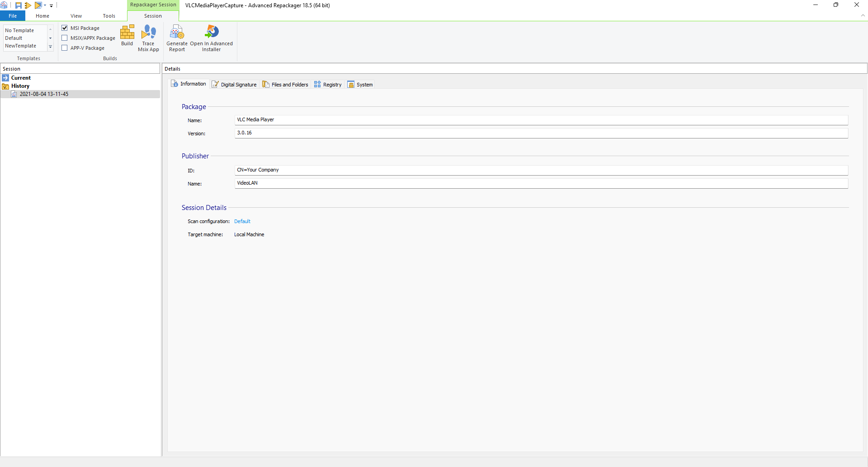Click the Digital Signature pen icon
This screenshot has width=868, height=467.
coord(215,85)
